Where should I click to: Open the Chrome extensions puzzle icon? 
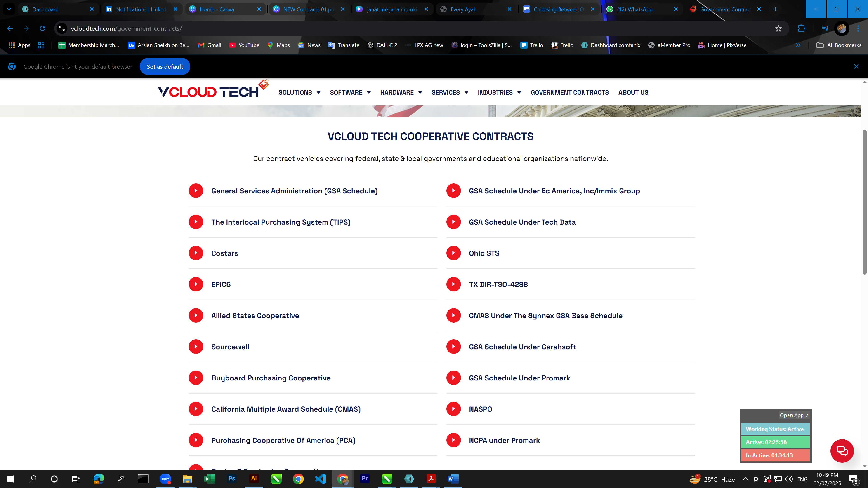801,29
